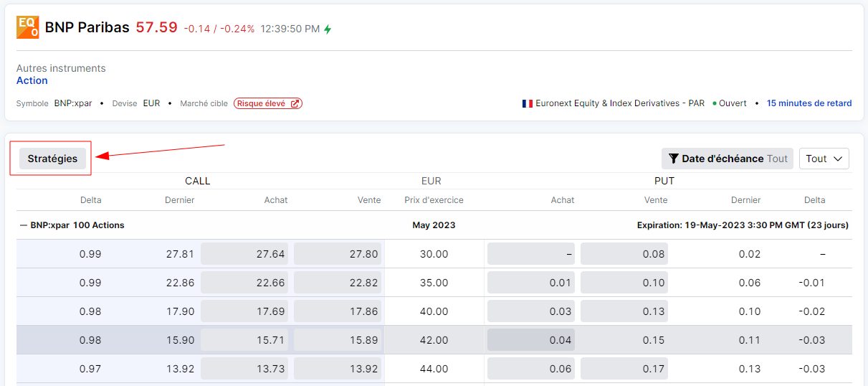Open the Action instrument link
Viewport: 868px width, 386px height.
click(32, 80)
